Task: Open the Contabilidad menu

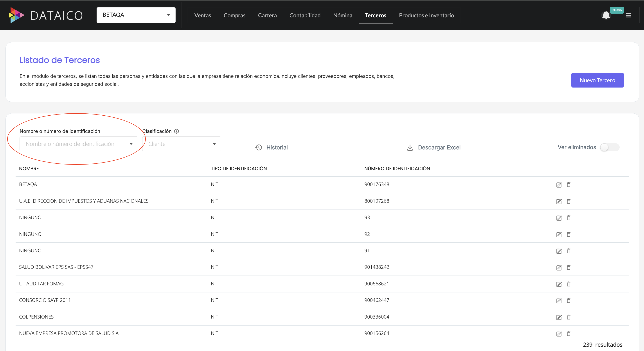Action: point(305,16)
